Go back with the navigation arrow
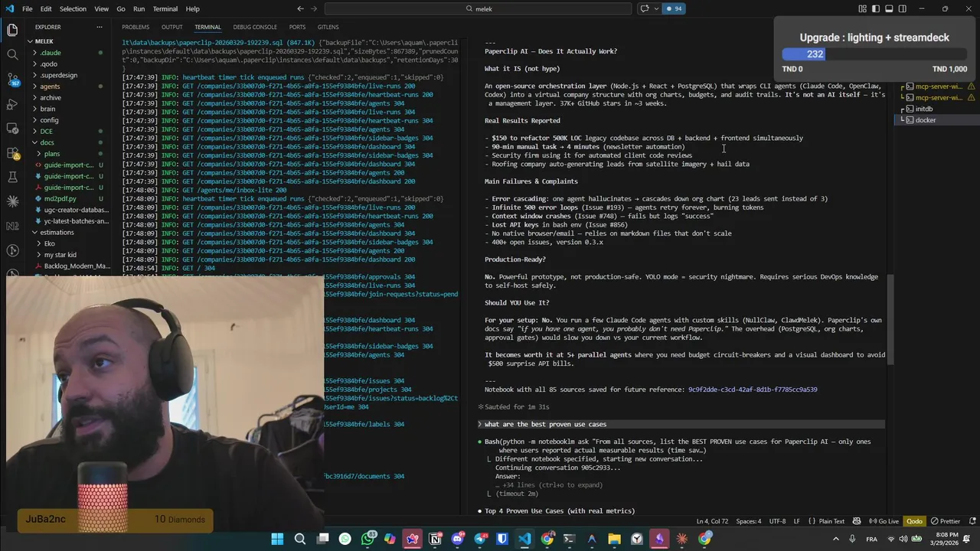 (x=300, y=8)
